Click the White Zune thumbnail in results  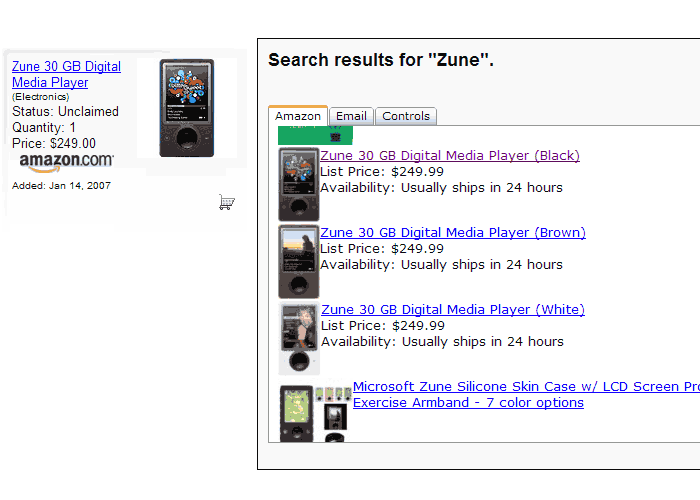coord(299,338)
